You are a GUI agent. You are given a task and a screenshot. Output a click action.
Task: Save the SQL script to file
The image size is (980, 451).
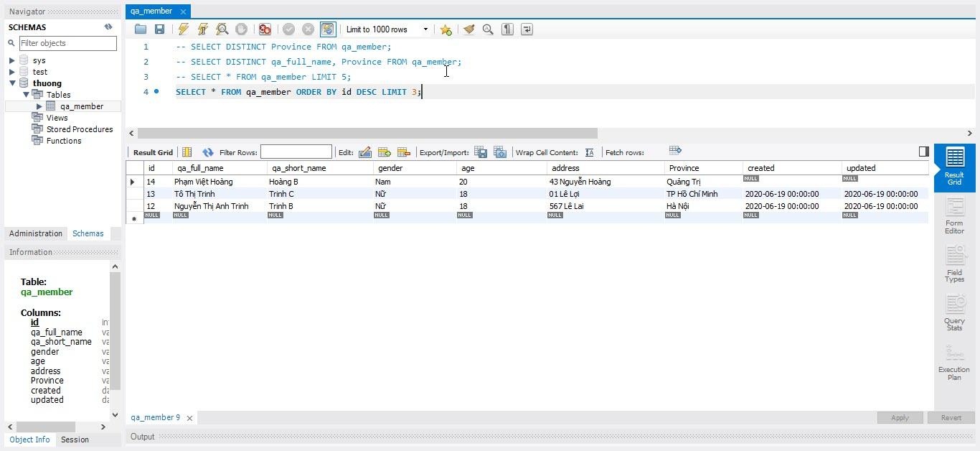159,29
